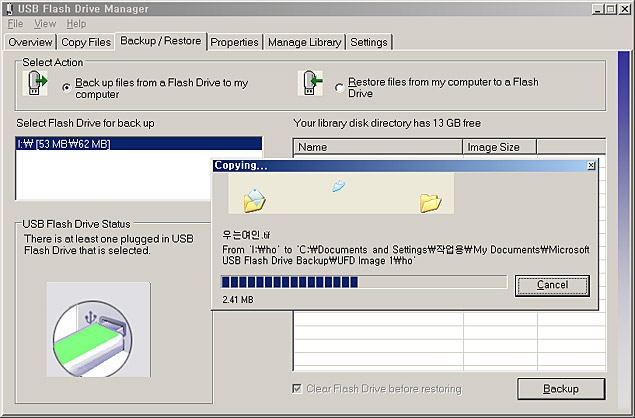Open the Help menu

pos(76,23)
